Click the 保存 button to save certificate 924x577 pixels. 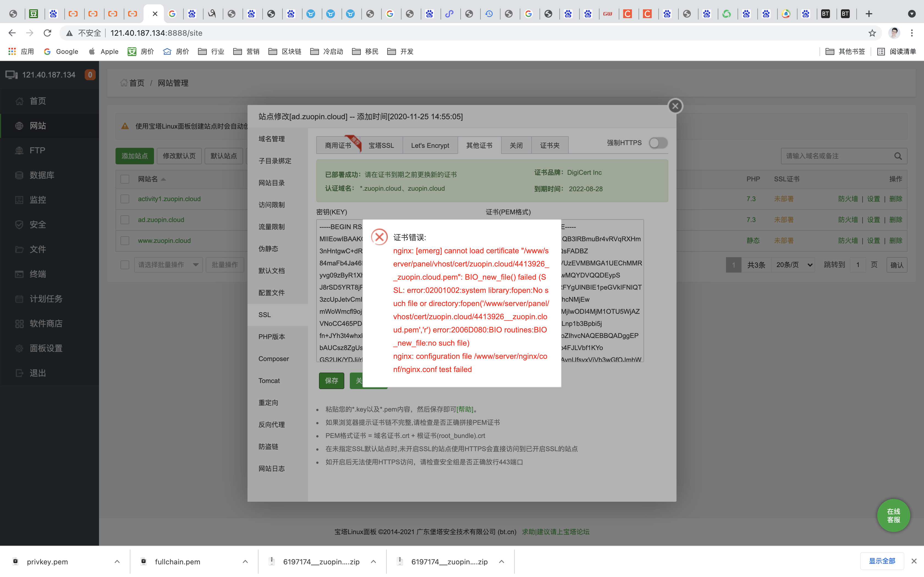coord(331,381)
